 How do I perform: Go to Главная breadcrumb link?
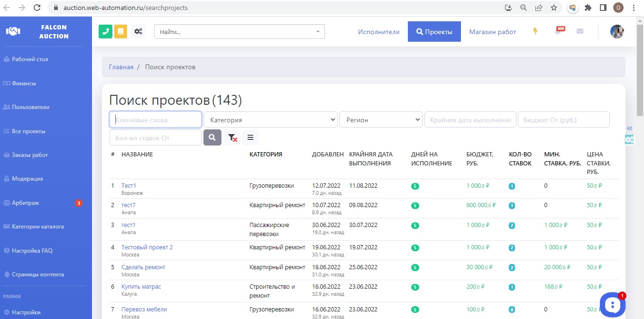click(x=121, y=67)
